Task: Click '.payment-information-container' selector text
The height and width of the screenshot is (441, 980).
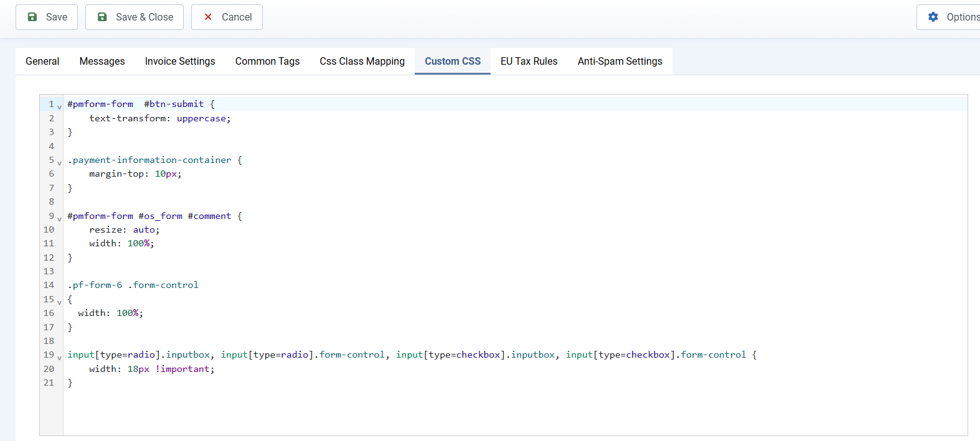Action: tap(149, 160)
